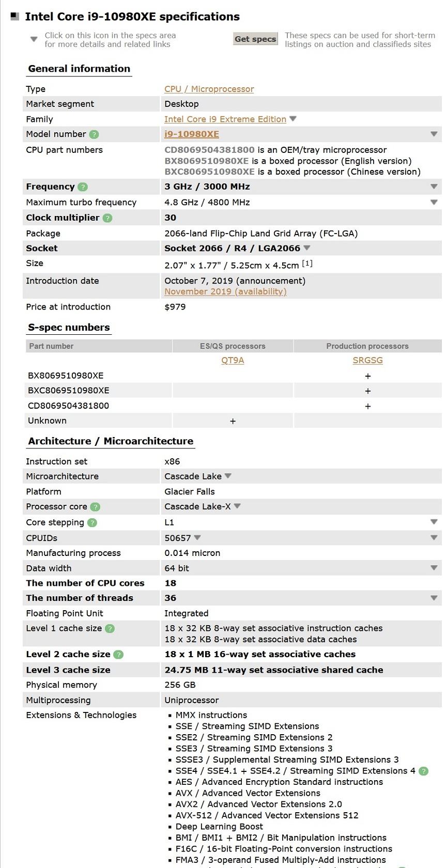447x868 pixels.
Task: Open November 2019 (availability) link
Action: tap(225, 291)
